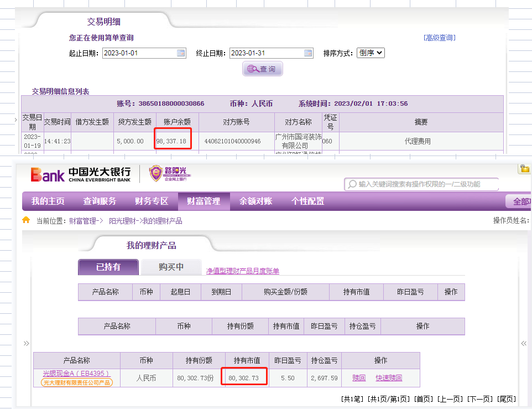
Task: Open the start date calendar picker
Action: 181,53
